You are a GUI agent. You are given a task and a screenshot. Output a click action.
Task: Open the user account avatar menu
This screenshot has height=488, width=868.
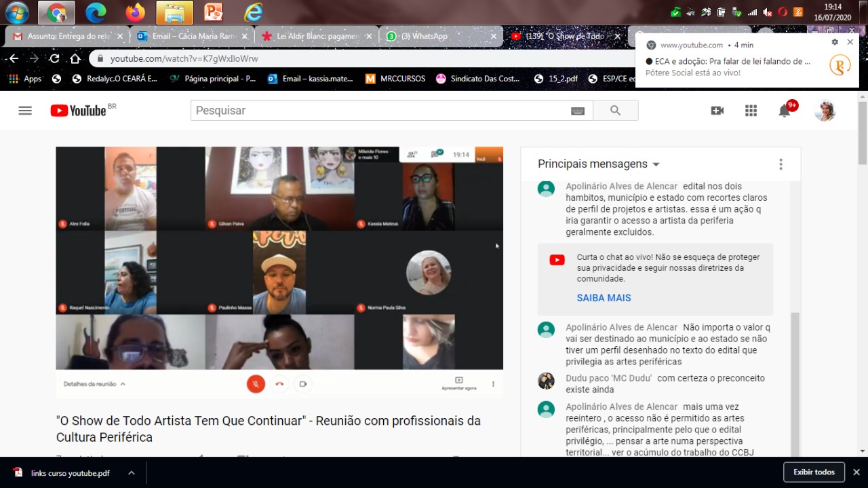click(x=825, y=111)
